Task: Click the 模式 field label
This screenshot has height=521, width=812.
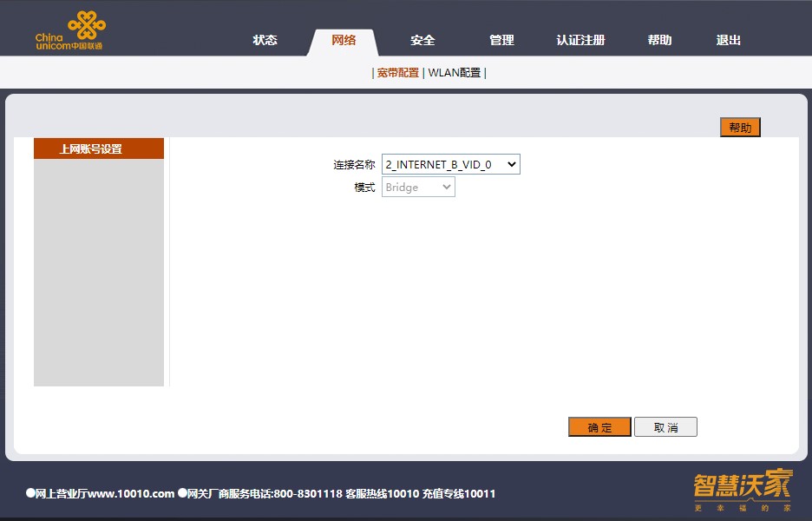Action: click(364, 187)
